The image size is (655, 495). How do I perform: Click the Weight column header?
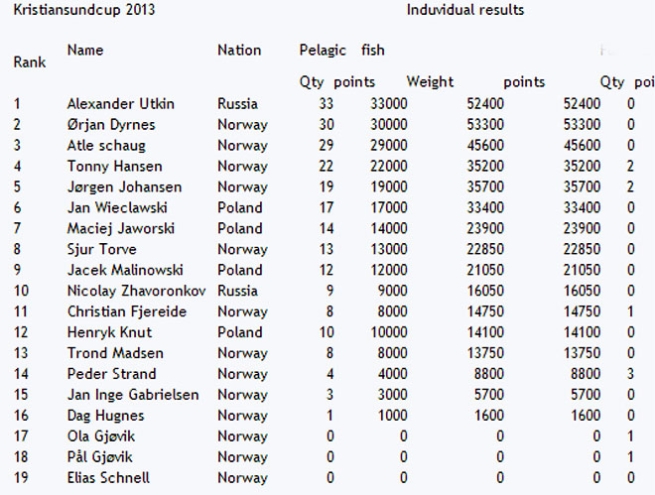430,81
